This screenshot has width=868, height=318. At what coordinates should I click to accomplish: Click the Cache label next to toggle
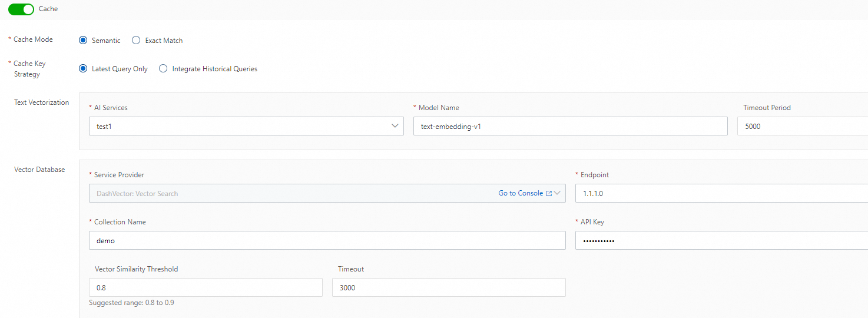(48, 9)
